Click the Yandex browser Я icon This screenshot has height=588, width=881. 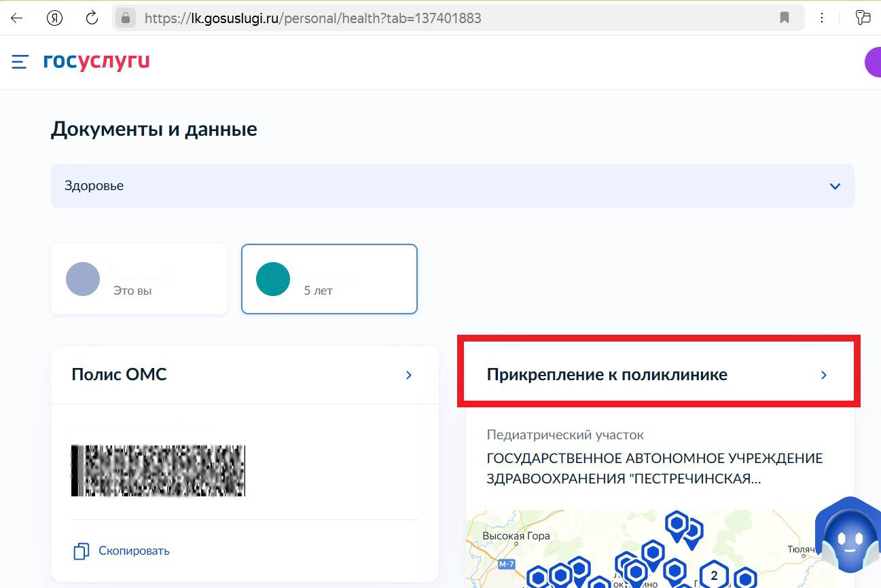pos(54,18)
